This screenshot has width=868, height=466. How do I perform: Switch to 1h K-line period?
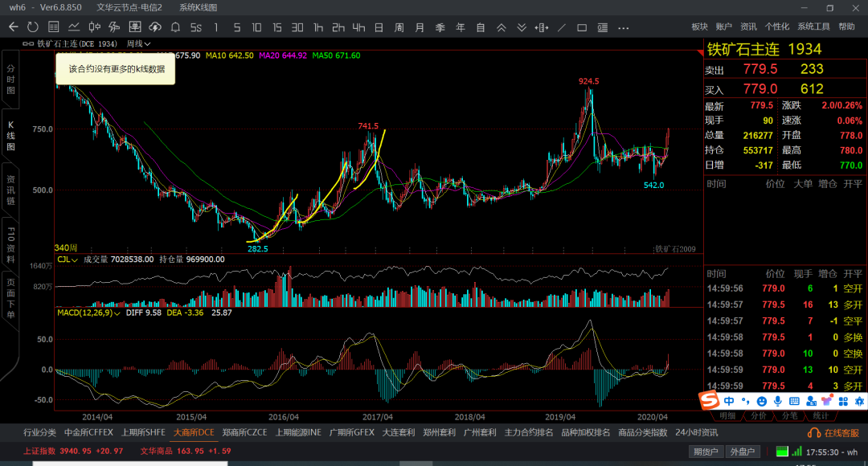[x=317, y=27]
